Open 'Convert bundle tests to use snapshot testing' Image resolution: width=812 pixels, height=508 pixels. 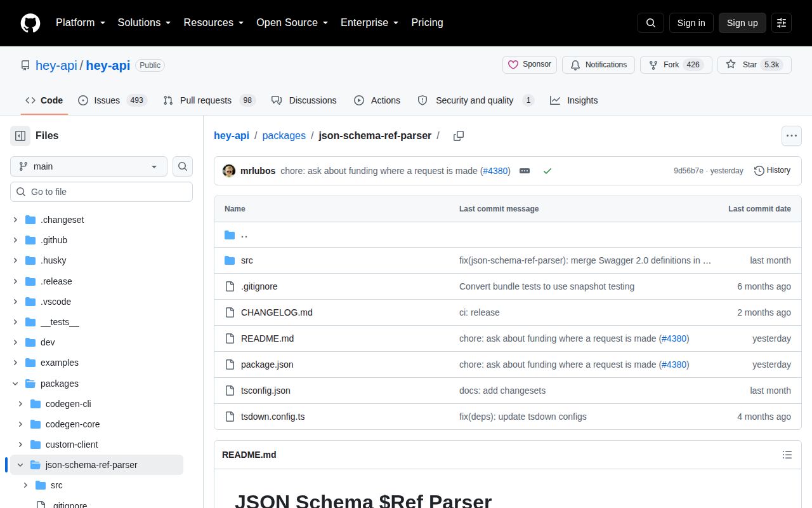[547, 286]
